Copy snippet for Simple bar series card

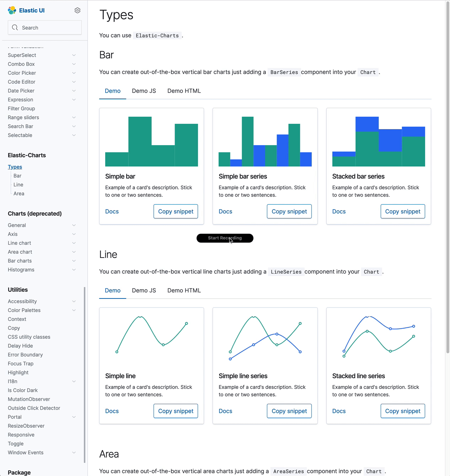tap(289, 211)
